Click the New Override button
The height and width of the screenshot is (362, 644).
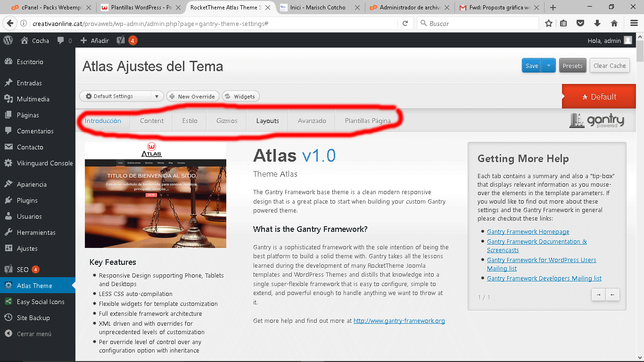click(x=192, y=96)
